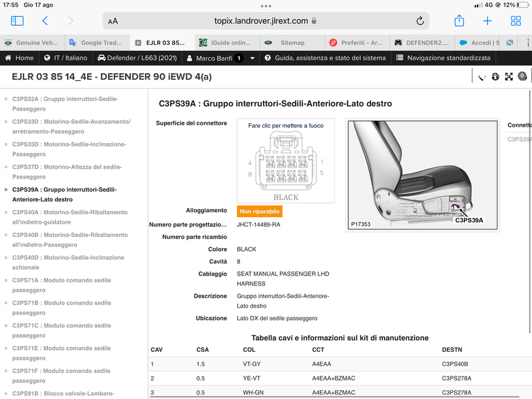532x399 pixels.
Task: Open the Safari share sheet
Action: [x=459, y=21]
